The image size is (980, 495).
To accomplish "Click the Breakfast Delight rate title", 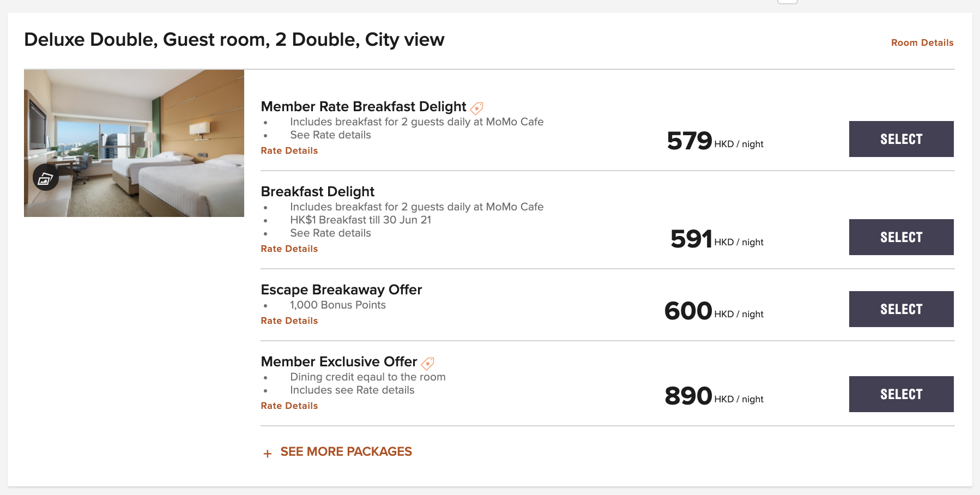I will [318, 191].
